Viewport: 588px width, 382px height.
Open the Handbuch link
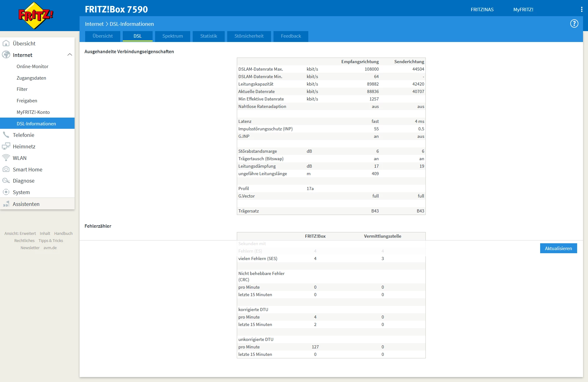(x=63, y=233)
